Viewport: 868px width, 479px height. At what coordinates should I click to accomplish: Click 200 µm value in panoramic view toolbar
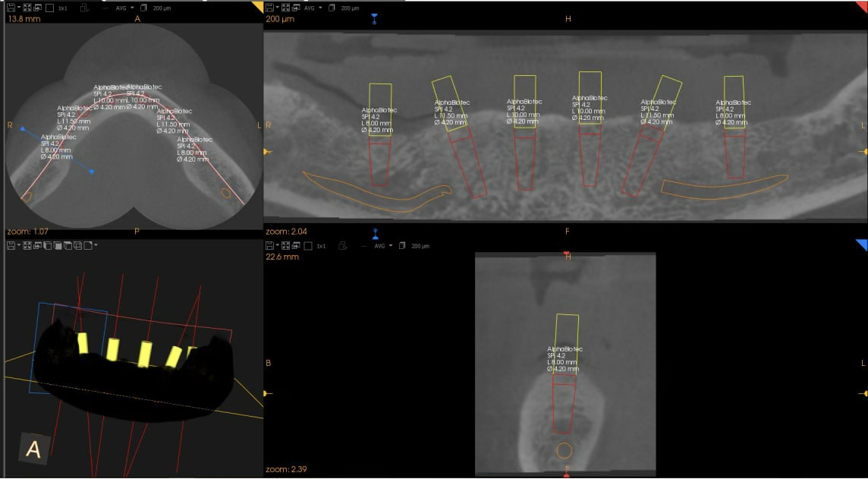point(350,8)
